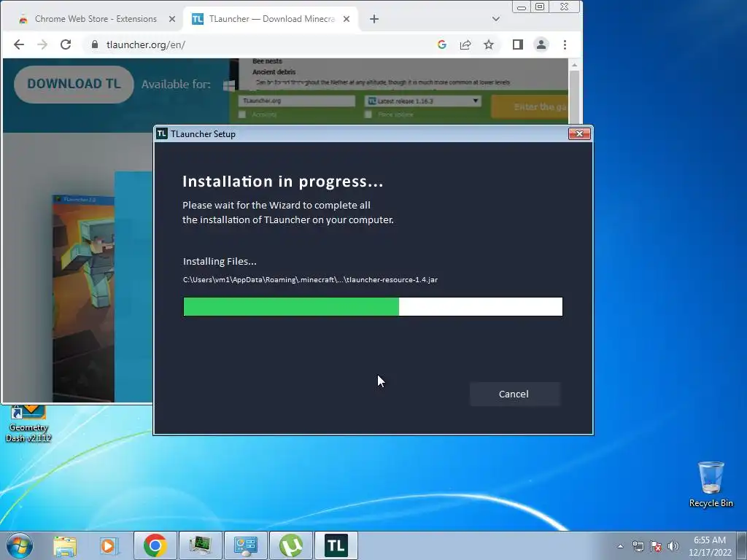Click the tlauncher-resource-1.4.jar file path
The width and height of the screenshot is (747, 560).
coord(310,279)
